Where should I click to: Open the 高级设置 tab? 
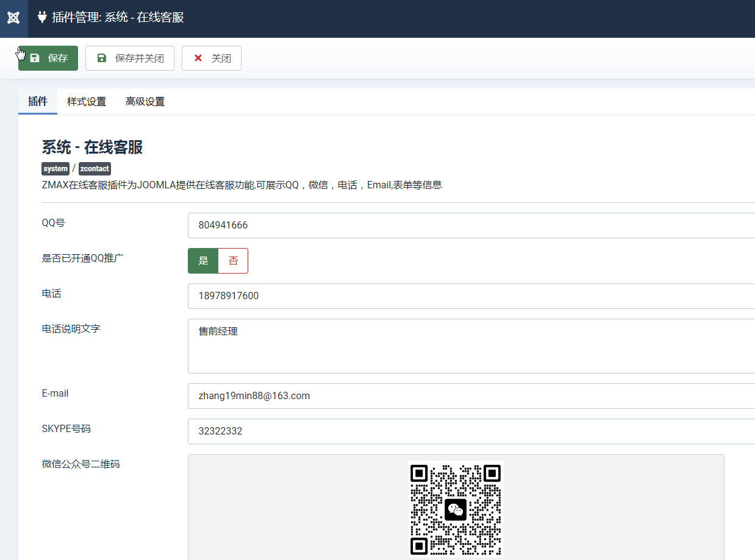[x=145, y=102]
